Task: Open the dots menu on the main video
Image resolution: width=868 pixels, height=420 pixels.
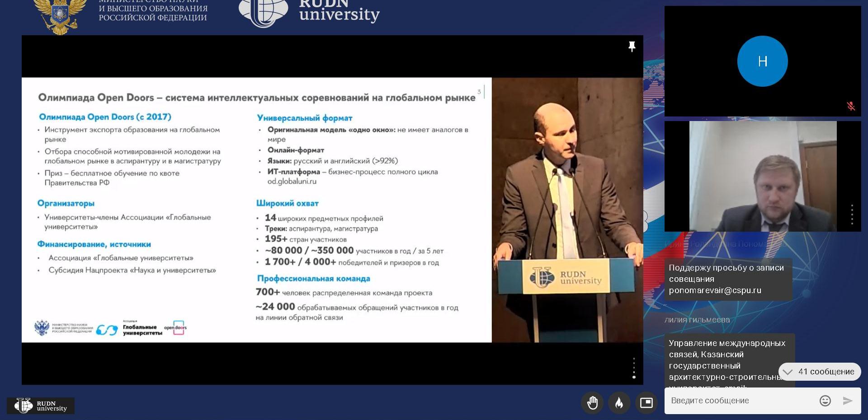Action: [634, 368]
